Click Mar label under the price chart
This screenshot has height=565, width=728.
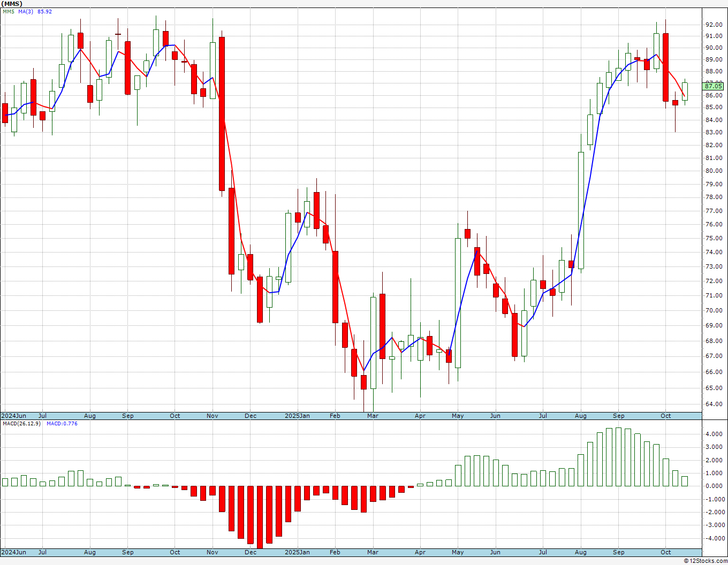tap(373, 416)
